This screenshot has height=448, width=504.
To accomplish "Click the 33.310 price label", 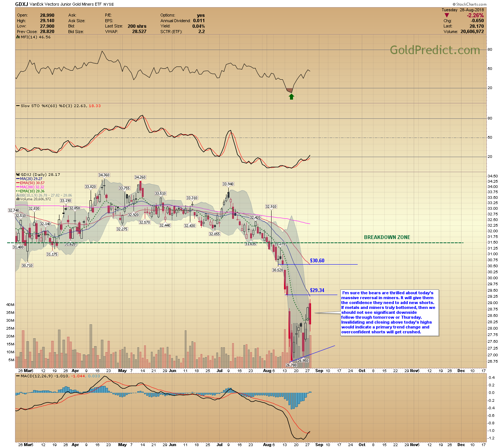I will coord(192,198).
